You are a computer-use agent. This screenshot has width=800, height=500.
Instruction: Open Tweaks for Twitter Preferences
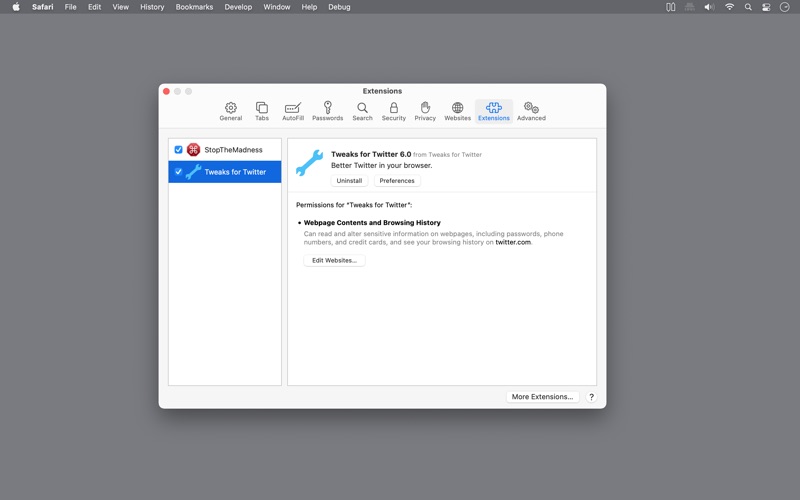click(397, 181)
